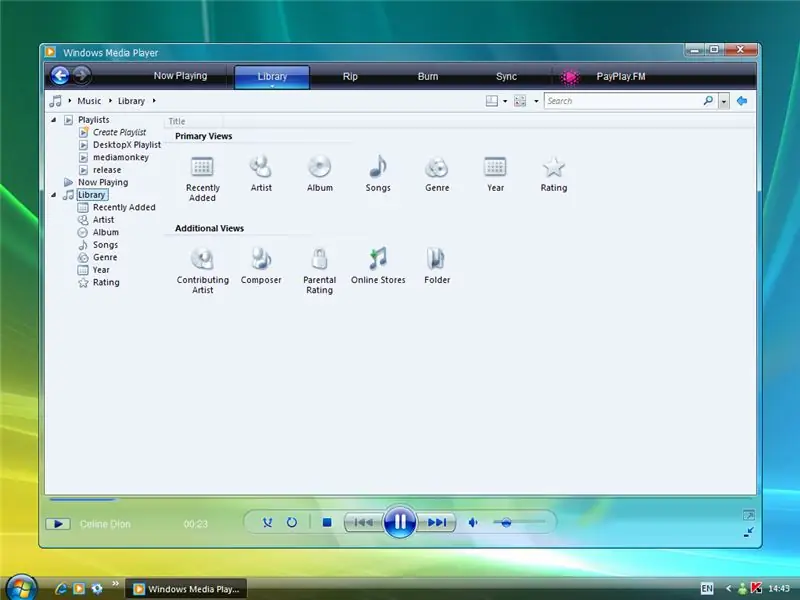Expand the taskbar quick launch chevron
800x600 pixels.
click(x=115, y=583)
